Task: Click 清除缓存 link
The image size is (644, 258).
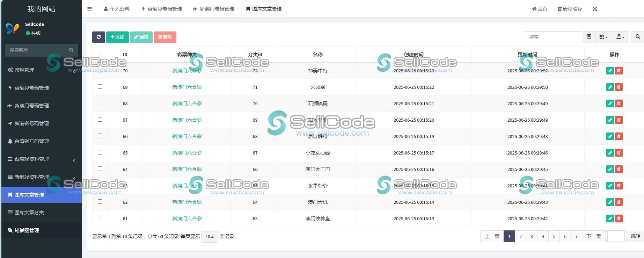Action: pos(570,9)
